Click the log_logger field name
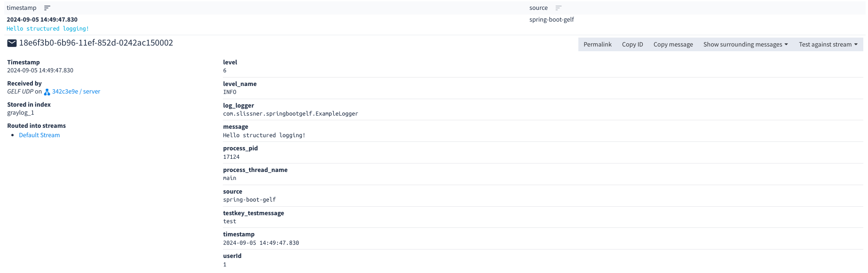Screen dimensions: 868x273 pyautogui.click(x=238, y=105)
